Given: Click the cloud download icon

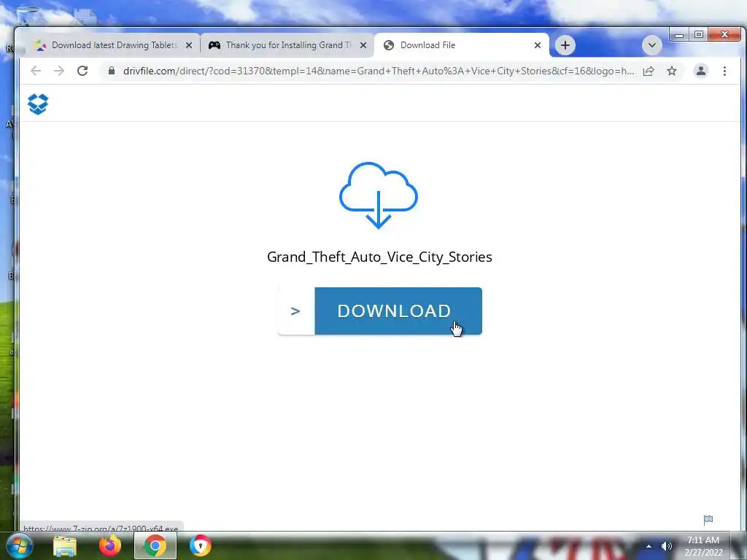Looking at the screenshot, I should click(379, 195).
